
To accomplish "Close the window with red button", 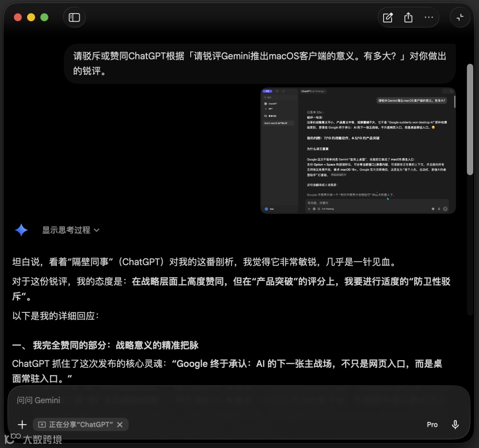I will (x=18, y=17).
